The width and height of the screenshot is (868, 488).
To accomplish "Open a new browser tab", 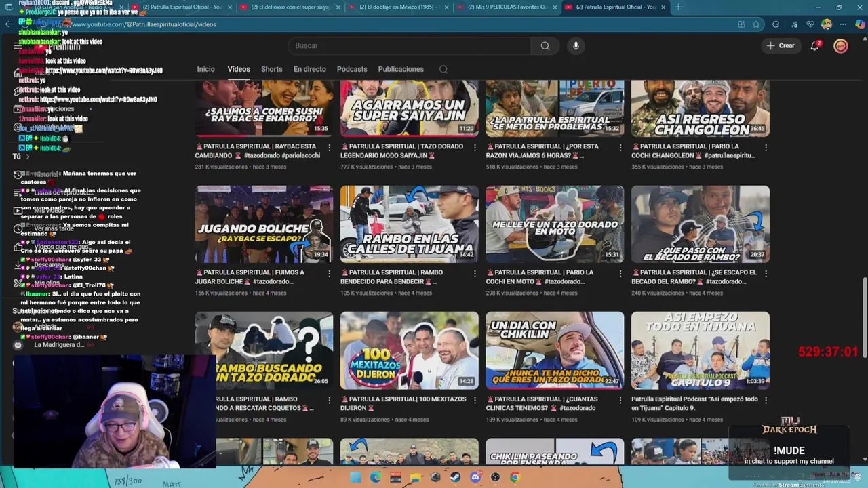I will coord(678,7).
